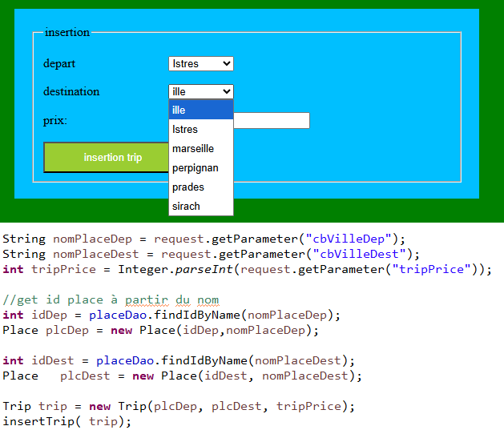Choose prades in the open dropdown list

pyautogui.click(x=200, y=187)
